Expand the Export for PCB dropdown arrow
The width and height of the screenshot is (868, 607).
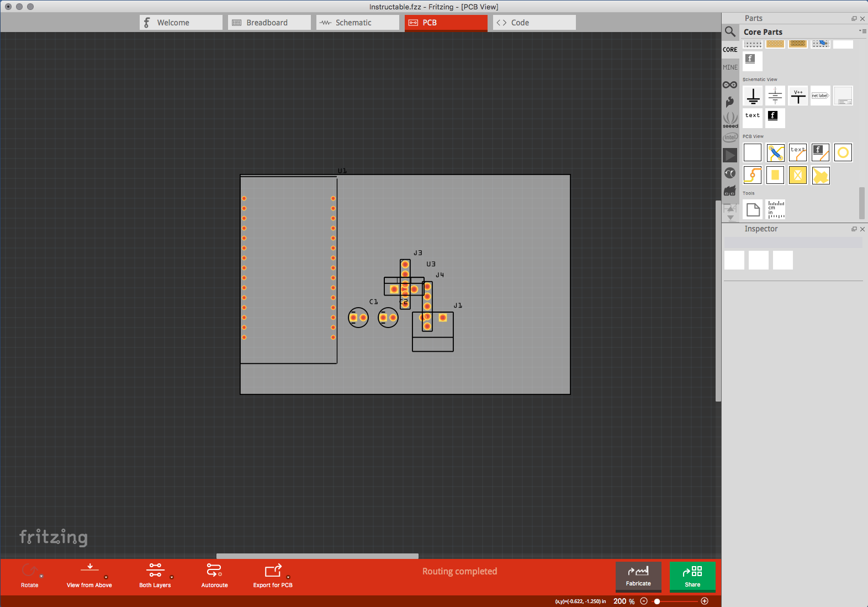(288, 577)
